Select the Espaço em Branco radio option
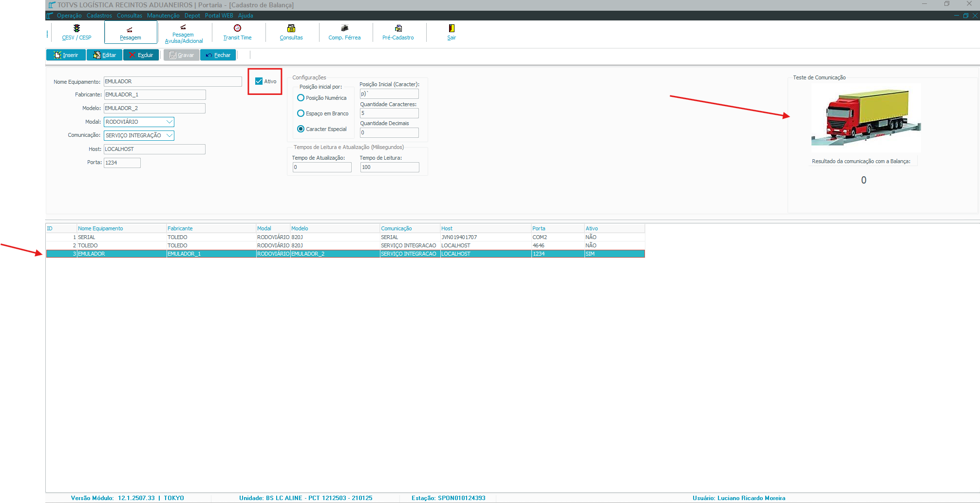The image size is (980, 503). 301,113
